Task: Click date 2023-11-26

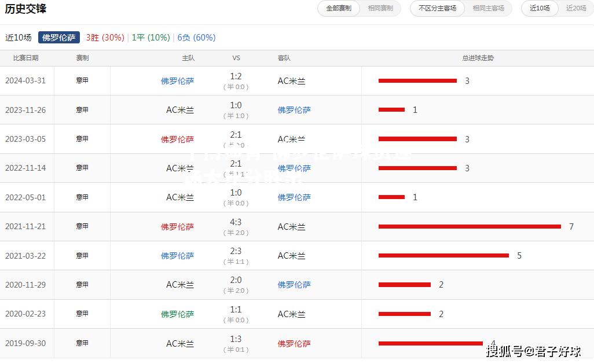Action: pyautogui.click(x=25, y=110)
